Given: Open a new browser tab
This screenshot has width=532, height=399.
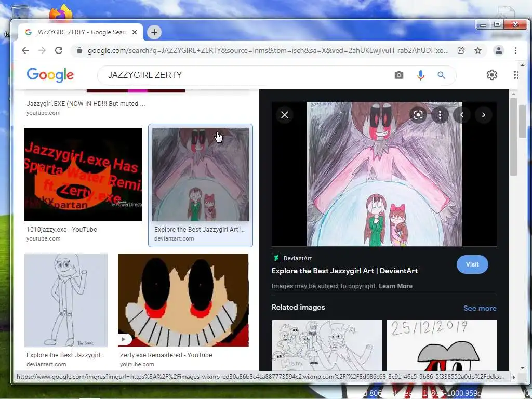Looking at the screenshot, I should (154, 32).
